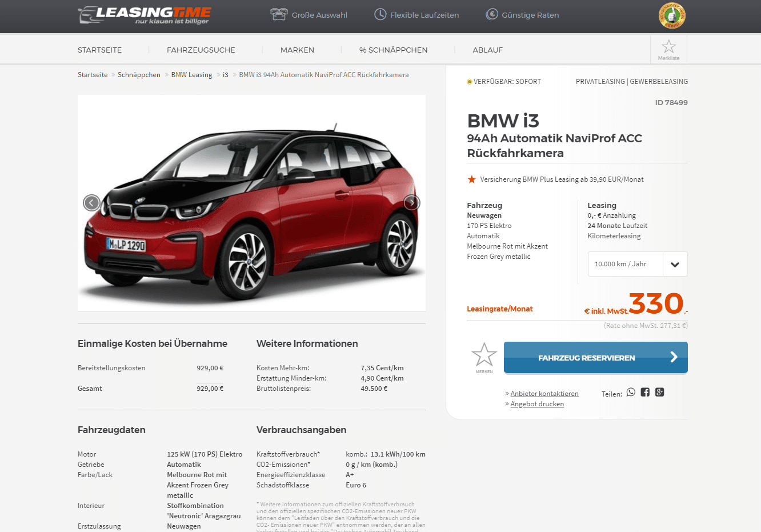
Task: Click the Versicherung BMW Plus Leasing text
Action: (562, 179)
